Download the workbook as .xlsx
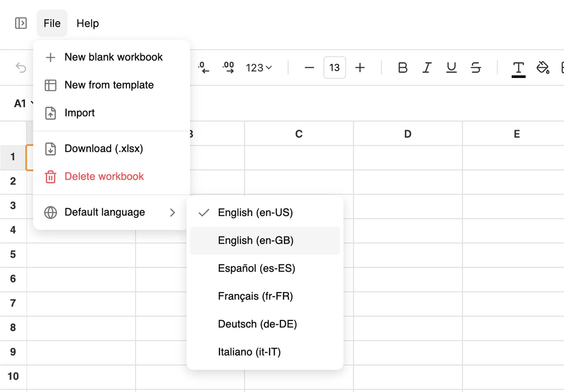Viewport: 564px width, 392px height. pyautogui.click(x=104, y=148)
